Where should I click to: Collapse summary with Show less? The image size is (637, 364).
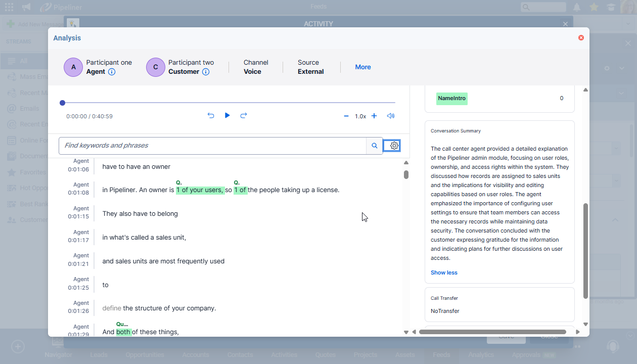coord(444,272)
